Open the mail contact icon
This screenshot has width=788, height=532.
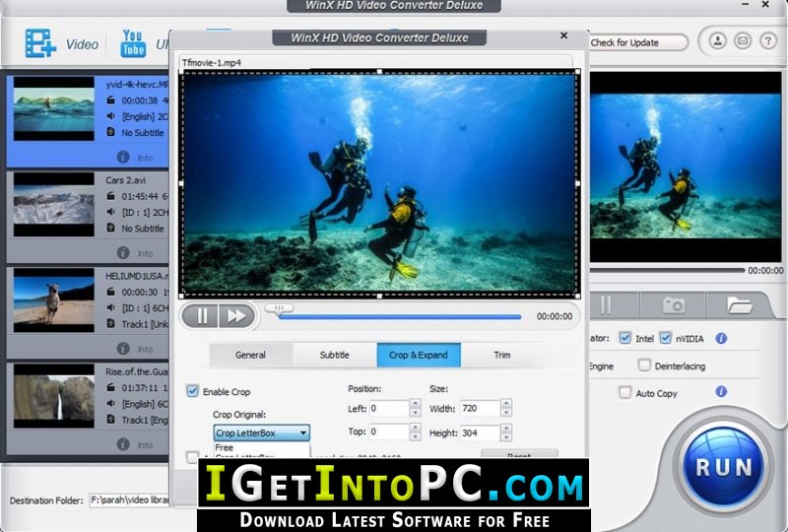741,41
